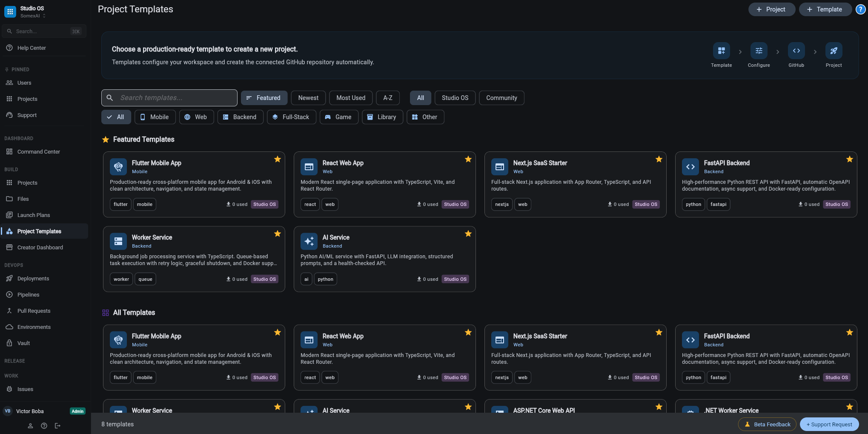Click the Vault lock icon in sidebar
868x434 pixels.
9,343
